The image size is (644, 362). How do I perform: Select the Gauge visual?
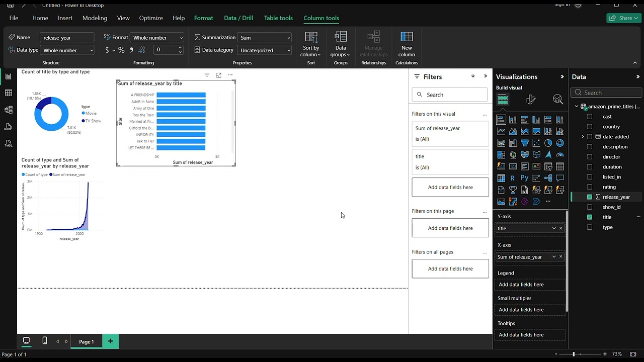[560, 154]
